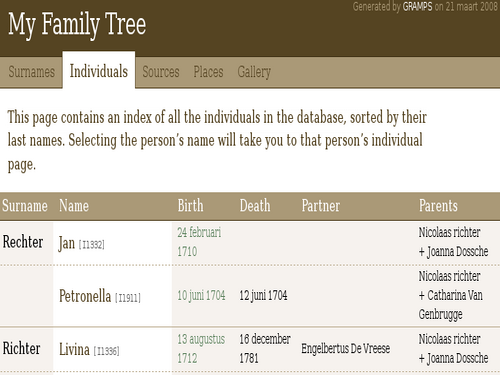
Task: Click partner Engelbertus De Vreese
Action: click(346, 349)
